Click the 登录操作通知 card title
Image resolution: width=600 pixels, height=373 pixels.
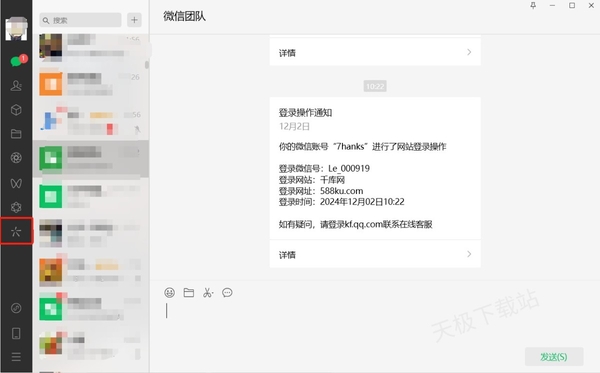pyautogui.click(x=305, y=112)
